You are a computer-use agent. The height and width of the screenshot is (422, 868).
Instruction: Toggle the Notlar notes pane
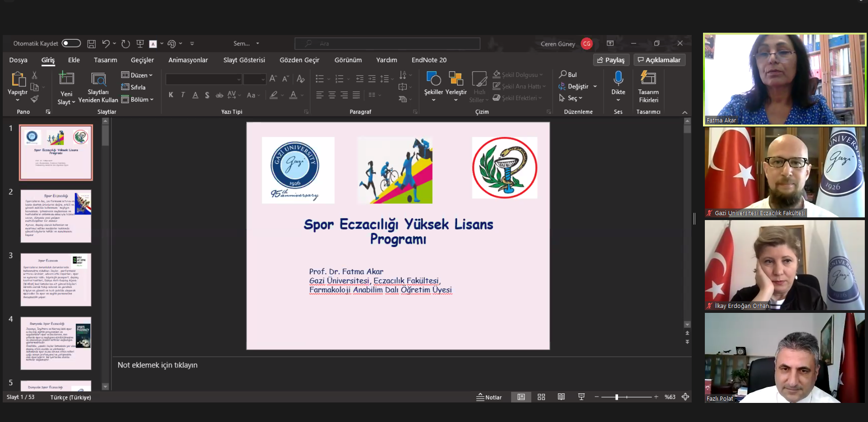tap(489, 397)
